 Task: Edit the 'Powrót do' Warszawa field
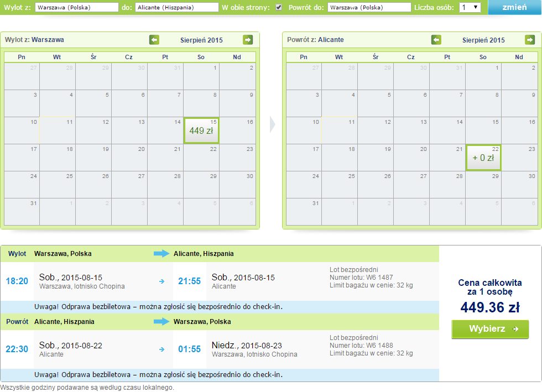(x=369, y=7)
